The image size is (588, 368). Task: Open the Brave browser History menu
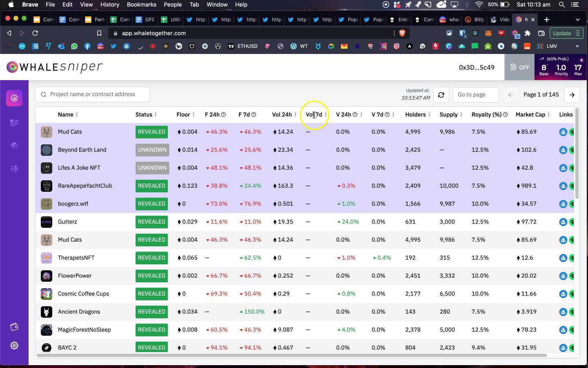[x=109, y=4]
